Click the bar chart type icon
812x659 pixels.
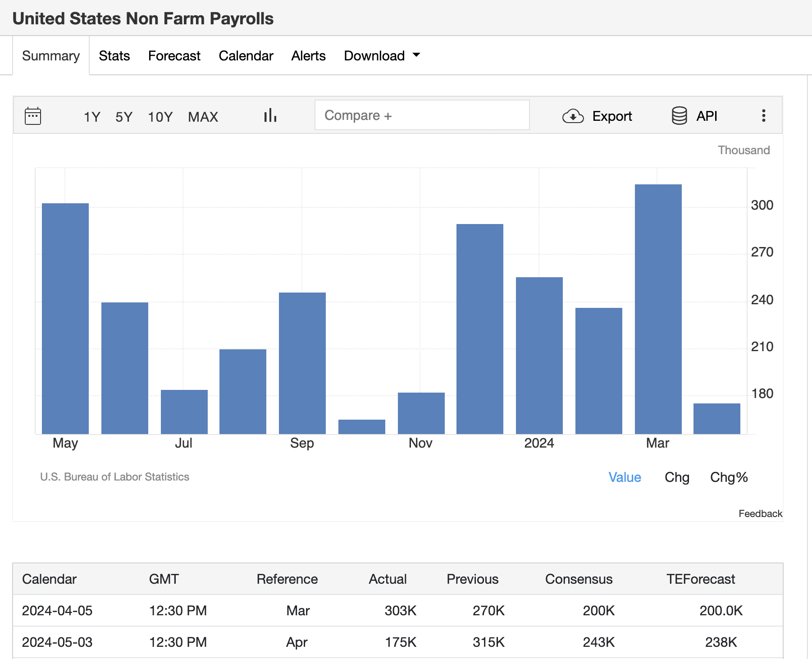click(x=270, y=116)
